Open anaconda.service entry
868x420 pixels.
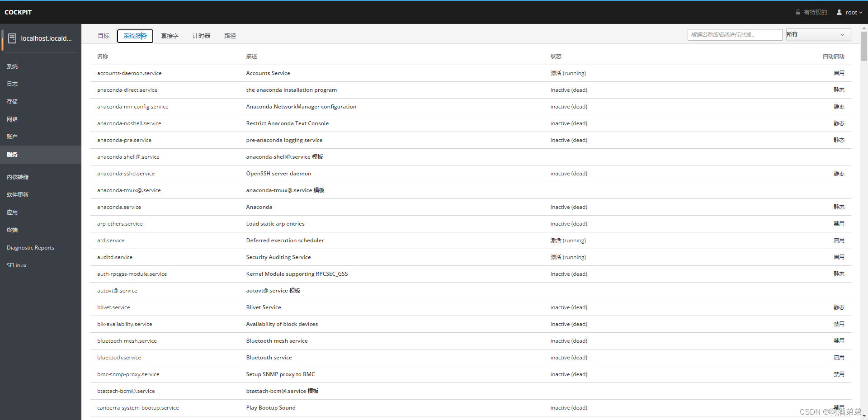471,207
